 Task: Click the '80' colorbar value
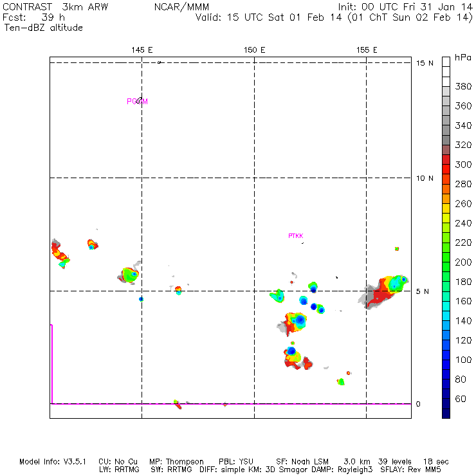pyautogui.click(x=461, y=379)
